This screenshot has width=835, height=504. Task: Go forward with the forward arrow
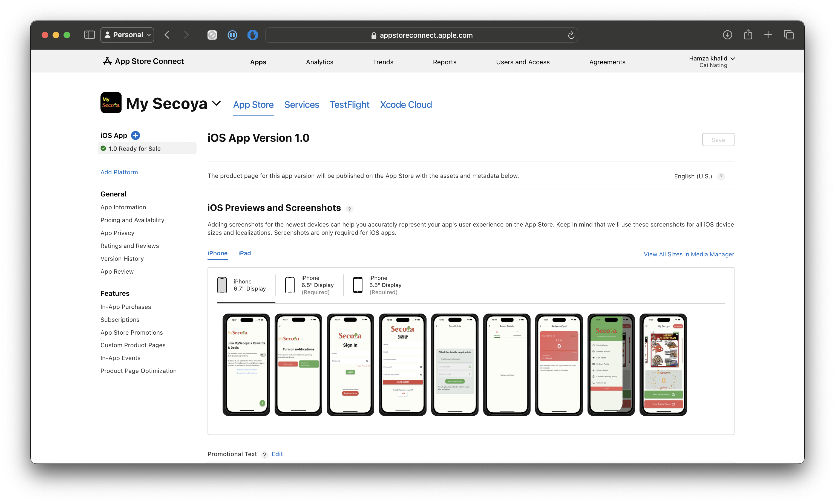(186, 35)
